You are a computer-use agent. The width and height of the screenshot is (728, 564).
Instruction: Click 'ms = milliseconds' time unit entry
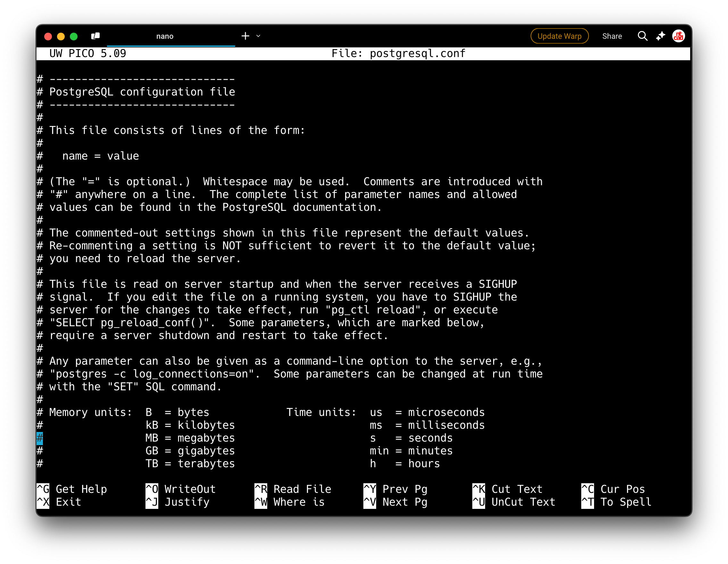pyautogui.click(x=427, y=425)
